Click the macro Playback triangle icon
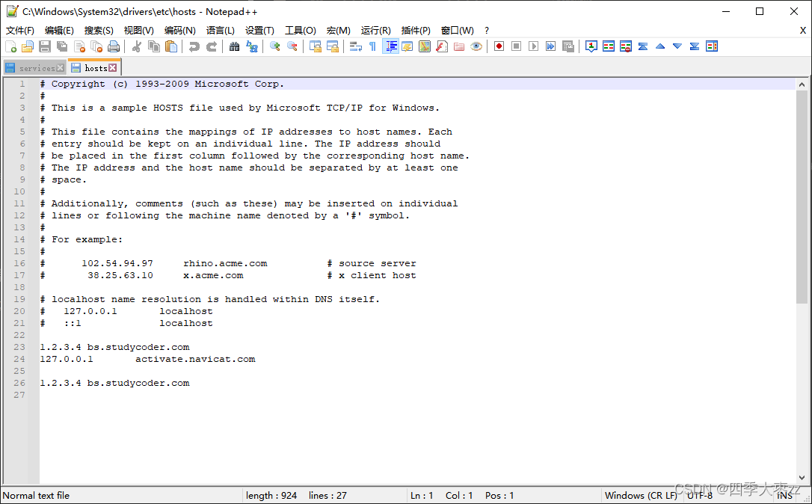This screenshot has width=812, height=504. click(x=533, y=46)
